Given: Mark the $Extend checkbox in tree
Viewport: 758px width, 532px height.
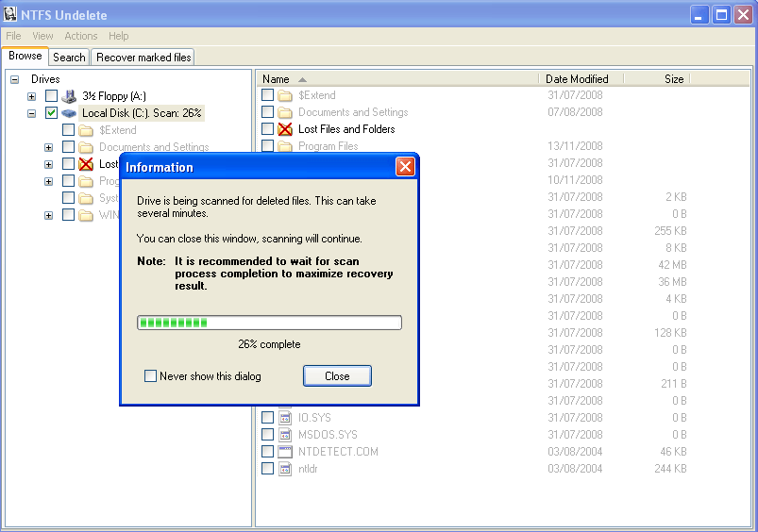Looking at the screenshot, I should point(68,129).
